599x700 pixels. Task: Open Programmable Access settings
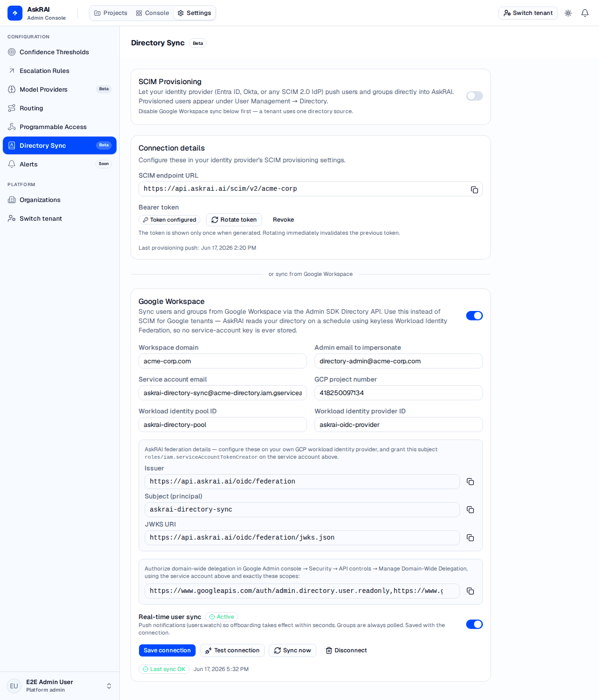(x=59, y=127)
